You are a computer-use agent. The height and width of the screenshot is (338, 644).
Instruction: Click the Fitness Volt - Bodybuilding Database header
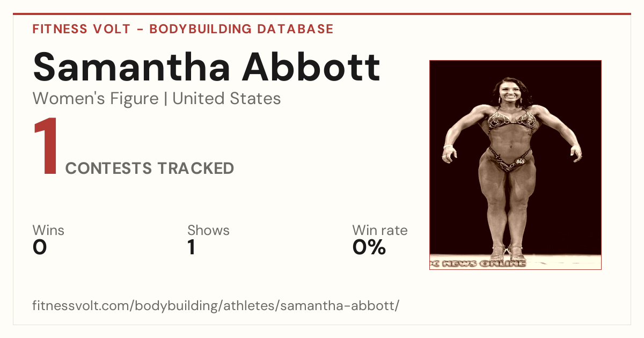coord(183,29)
